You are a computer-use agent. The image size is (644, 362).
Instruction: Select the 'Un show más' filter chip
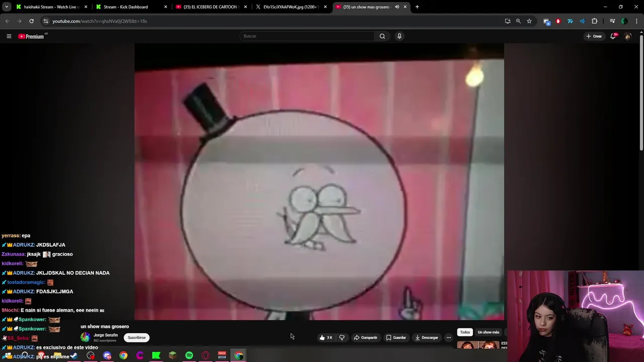[x=488, y=332]
